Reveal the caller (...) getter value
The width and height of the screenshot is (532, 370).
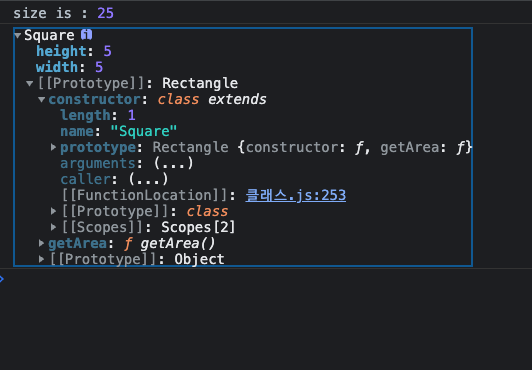tap(148, 179)
